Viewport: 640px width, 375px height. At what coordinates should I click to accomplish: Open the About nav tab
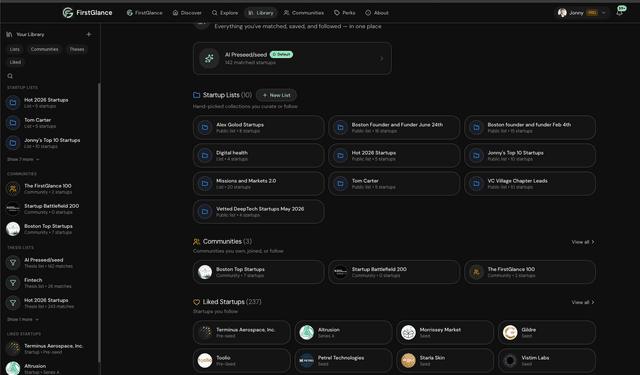pyautogui.click(x=377, y=13)
